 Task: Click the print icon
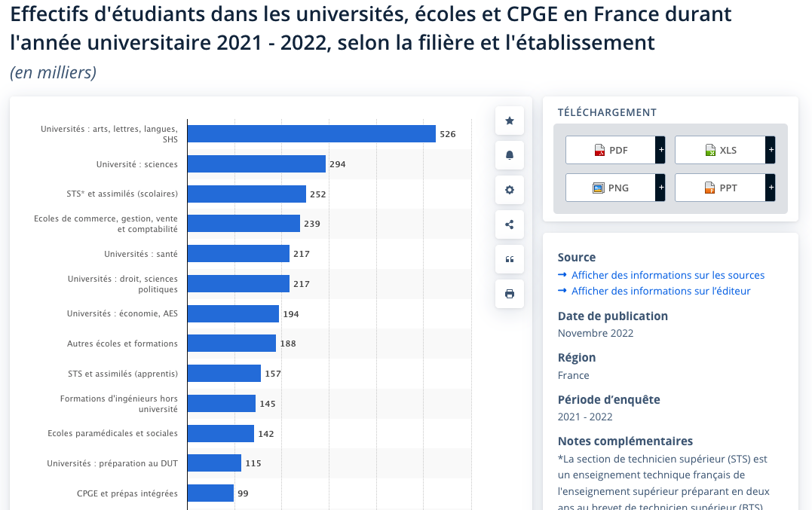coord(509,293)
